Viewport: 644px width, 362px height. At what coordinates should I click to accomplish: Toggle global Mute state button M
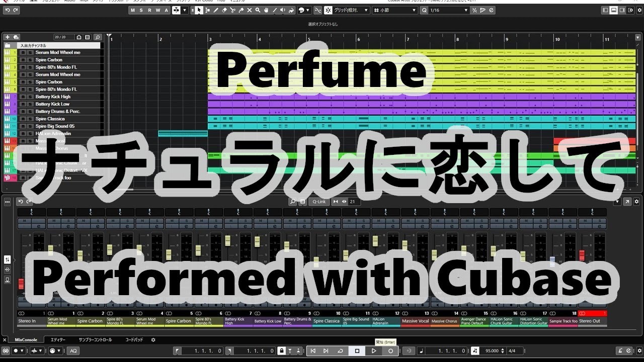pyautogui.click(x=133, y=10)
